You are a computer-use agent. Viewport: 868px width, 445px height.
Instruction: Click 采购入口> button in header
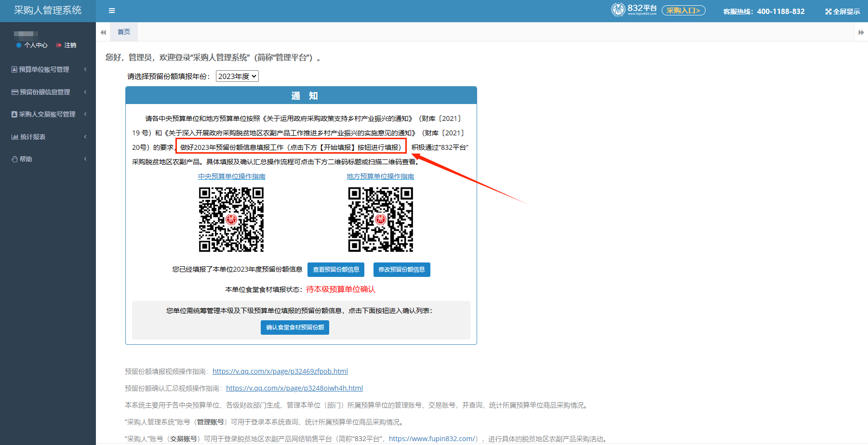(x=683, y=11)
